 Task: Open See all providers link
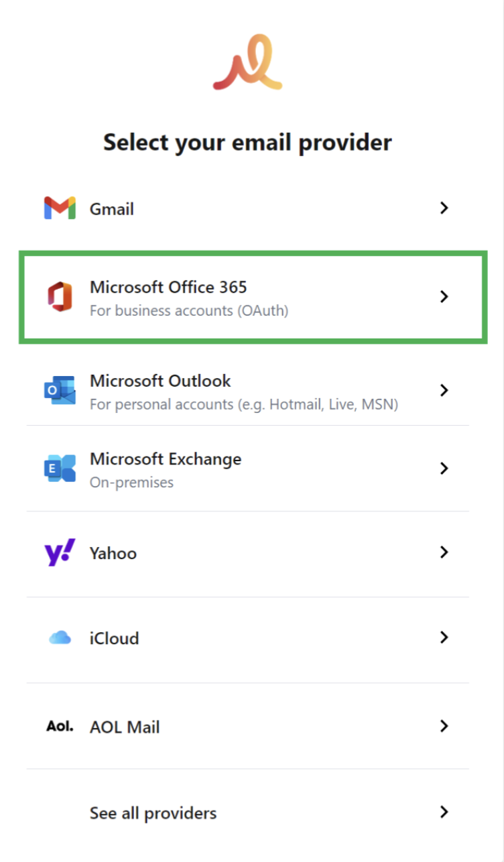pos(153,813)
